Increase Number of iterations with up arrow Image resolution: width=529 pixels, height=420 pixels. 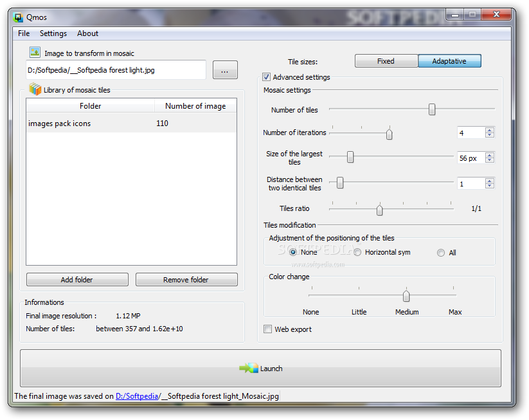tap(490, 130)
